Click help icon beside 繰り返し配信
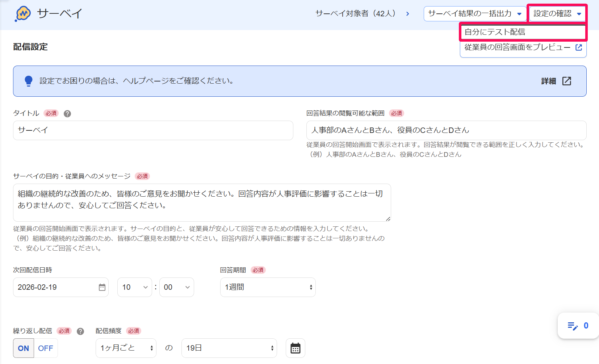 [80, 331]
